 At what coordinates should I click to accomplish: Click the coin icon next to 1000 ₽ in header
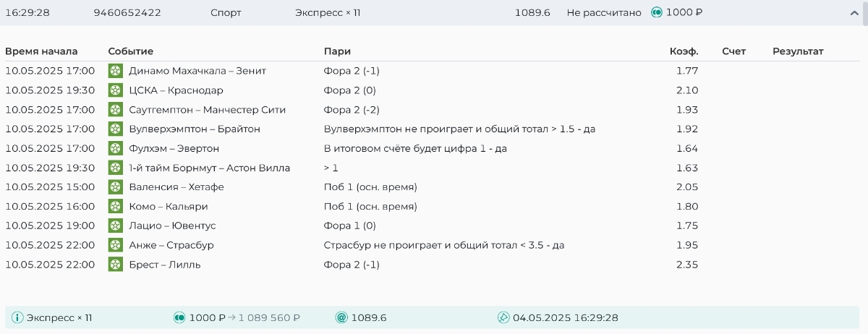(657, 13)
